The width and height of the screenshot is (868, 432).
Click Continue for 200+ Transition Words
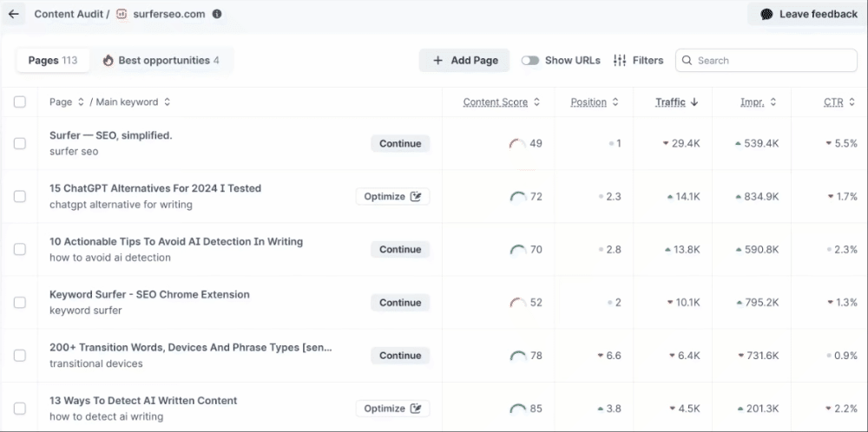tap(400, 356)
